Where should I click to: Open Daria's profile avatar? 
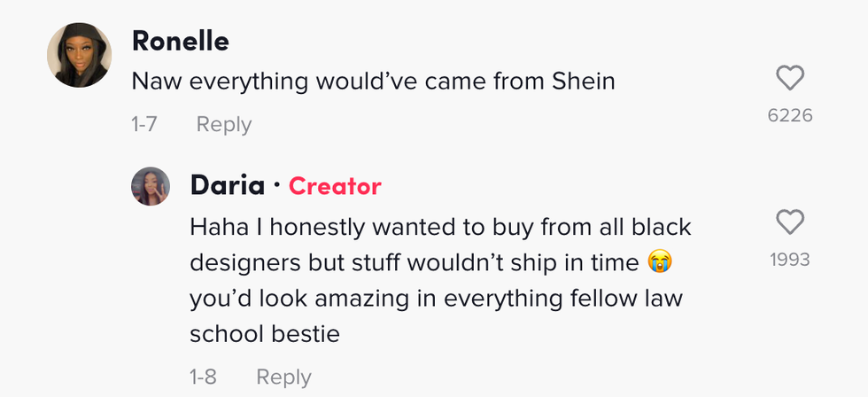tap(151, 186)
